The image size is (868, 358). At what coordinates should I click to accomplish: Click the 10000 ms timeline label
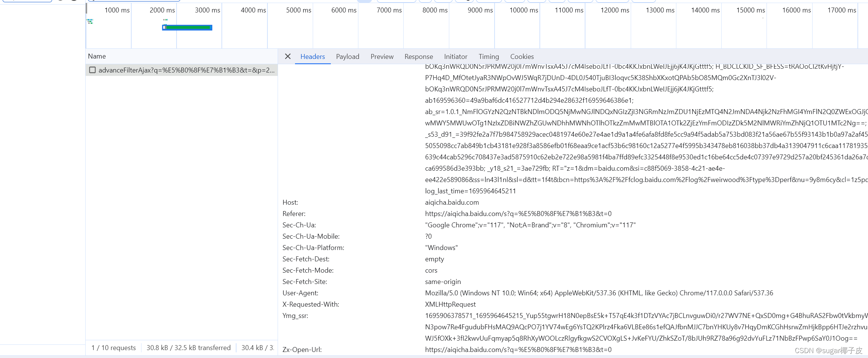[524, 10]
